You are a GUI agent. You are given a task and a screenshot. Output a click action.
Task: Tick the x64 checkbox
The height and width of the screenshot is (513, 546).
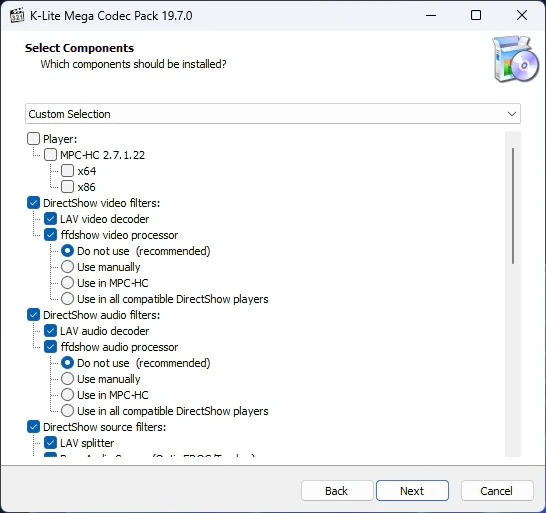[x=68, y=171]
